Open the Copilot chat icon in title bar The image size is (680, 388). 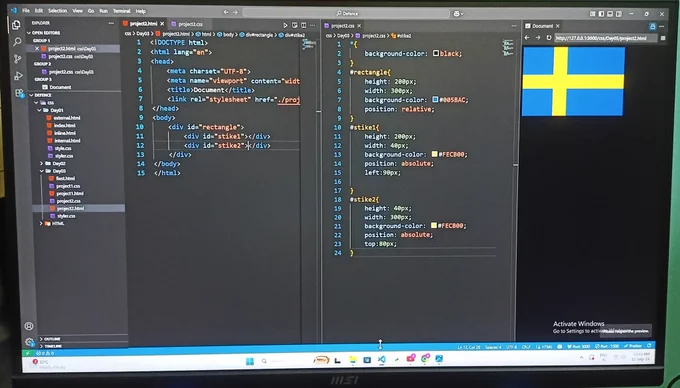[458, 13]
